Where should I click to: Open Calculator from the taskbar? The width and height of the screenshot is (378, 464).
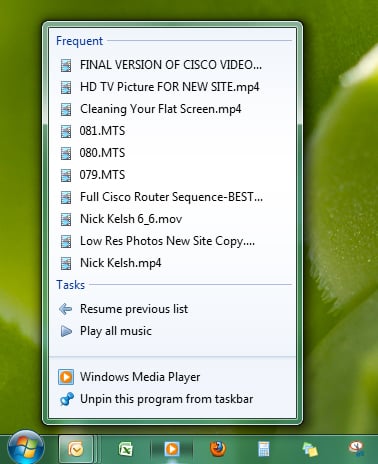point(264,449)
